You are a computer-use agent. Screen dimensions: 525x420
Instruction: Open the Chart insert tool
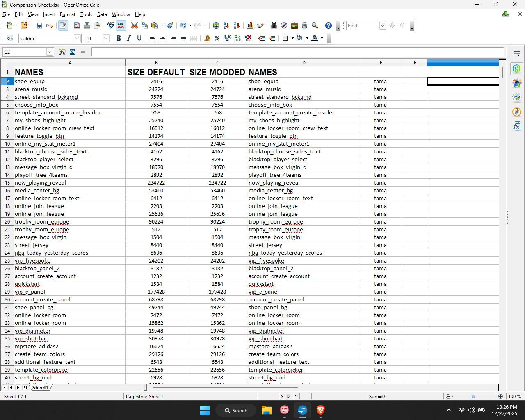(250, 25)
